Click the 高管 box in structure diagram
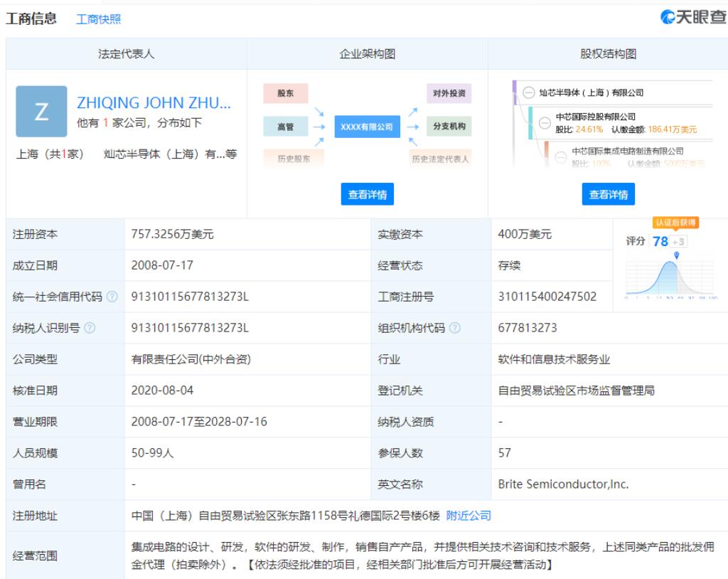This screenshot has height=579, width=728. pyautogui.click(x=286, y=127)
